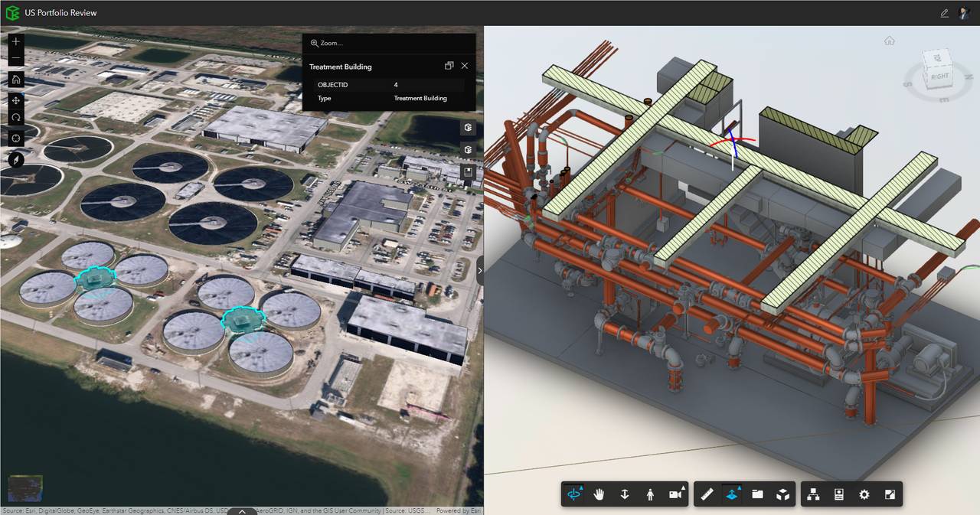Click the RIGHT face of view cube
This screenshot has width=980, height=515.
coord(939,76)
